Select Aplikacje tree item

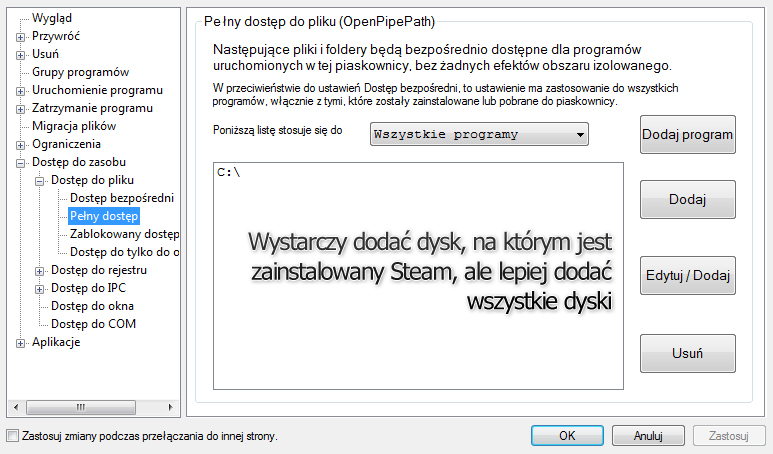tap(56, 342)
